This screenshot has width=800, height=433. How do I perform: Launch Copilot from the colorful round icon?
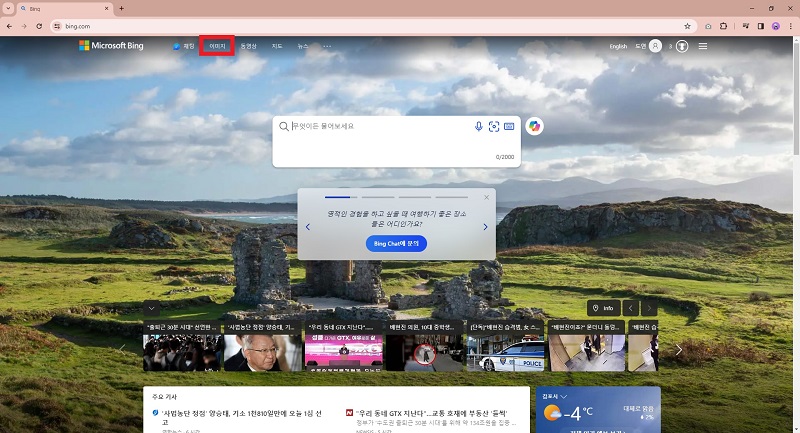pyautogui.click(x=534, y=126)
